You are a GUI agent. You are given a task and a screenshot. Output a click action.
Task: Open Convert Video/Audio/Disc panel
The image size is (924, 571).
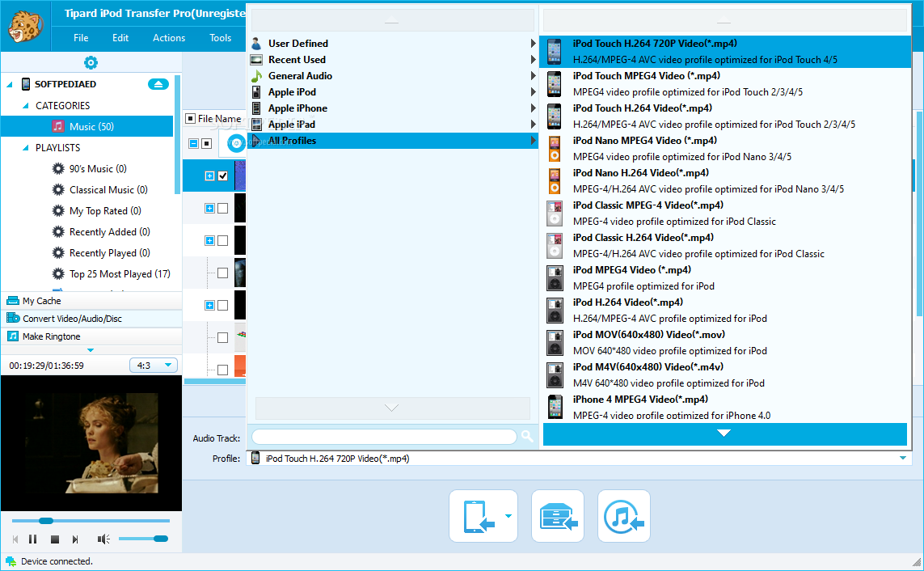(92, 318)
